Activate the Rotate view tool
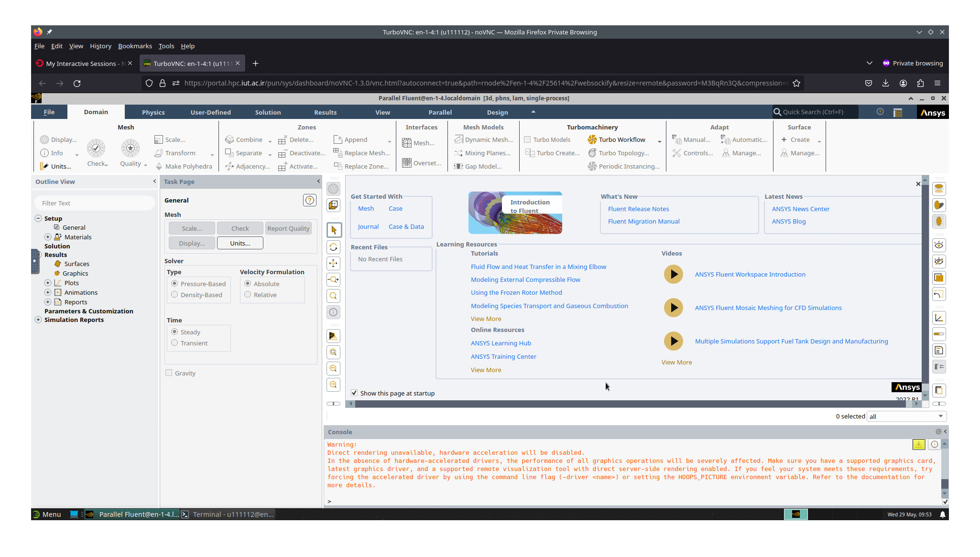 click(x=333, y=247)
